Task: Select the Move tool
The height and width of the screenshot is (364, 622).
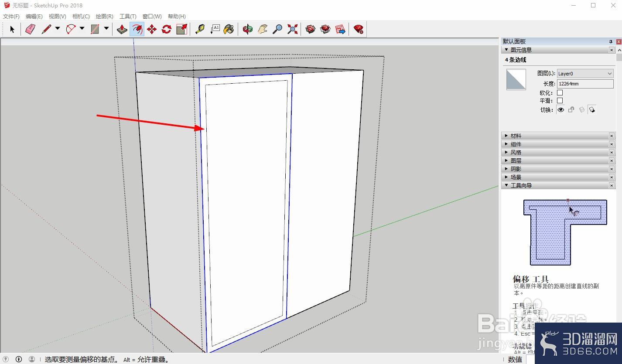Action: (x=152, y=29)
